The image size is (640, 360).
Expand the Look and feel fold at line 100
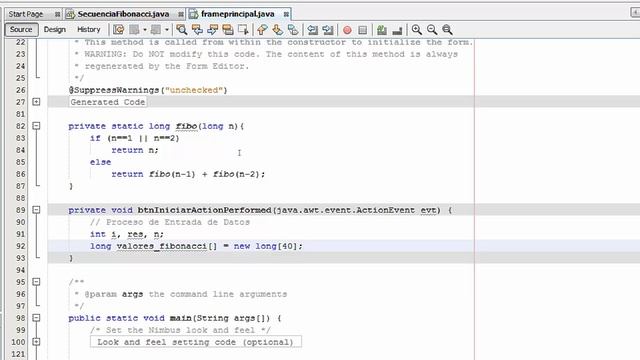pos(36,342)
